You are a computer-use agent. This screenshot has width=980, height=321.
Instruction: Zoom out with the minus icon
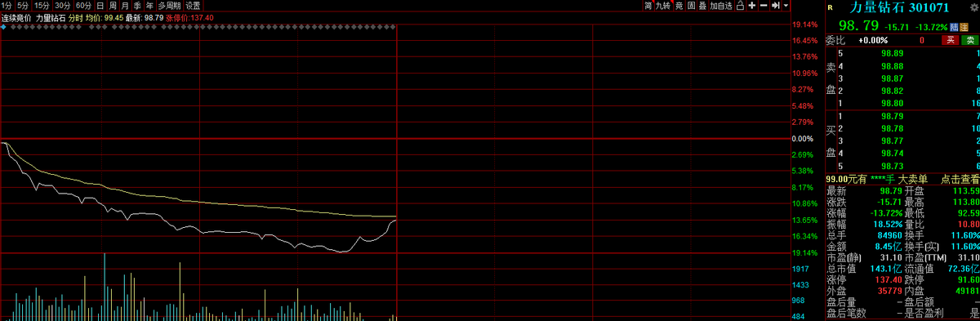coord(764,5)
